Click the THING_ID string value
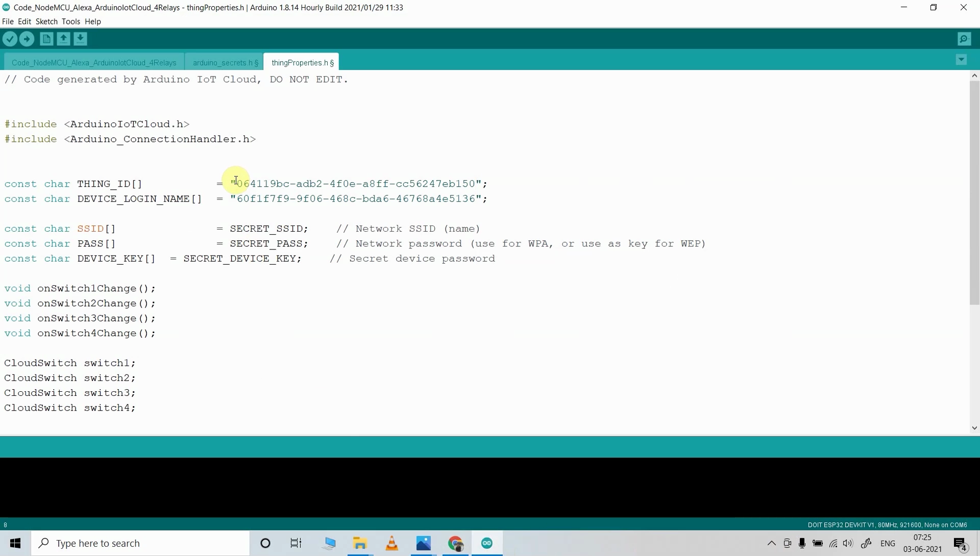Viewport: 980px width, 556px height. coord(355,184)
